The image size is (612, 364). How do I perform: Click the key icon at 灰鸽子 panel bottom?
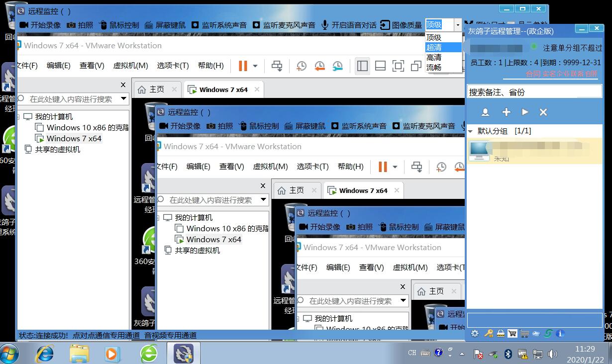click(x=489, y=334)
